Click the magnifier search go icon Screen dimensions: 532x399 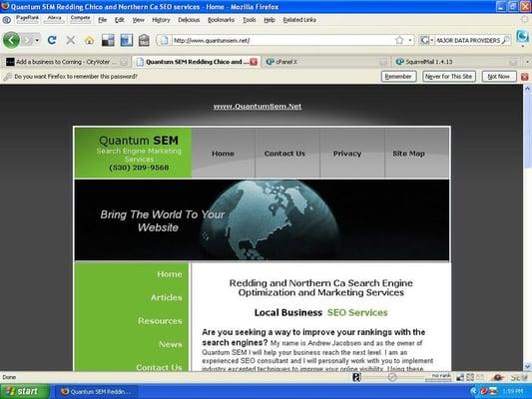tap(505, 40)
